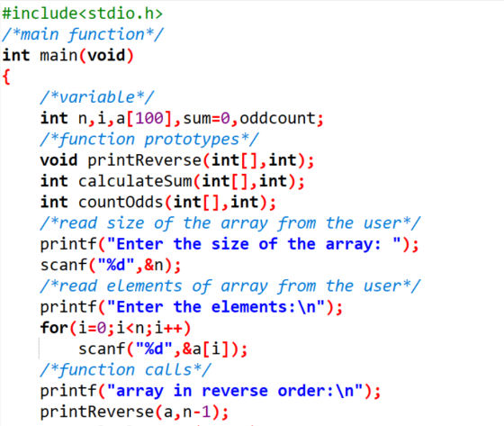Click the 'array in reverse order' printf line

[211, 391]
